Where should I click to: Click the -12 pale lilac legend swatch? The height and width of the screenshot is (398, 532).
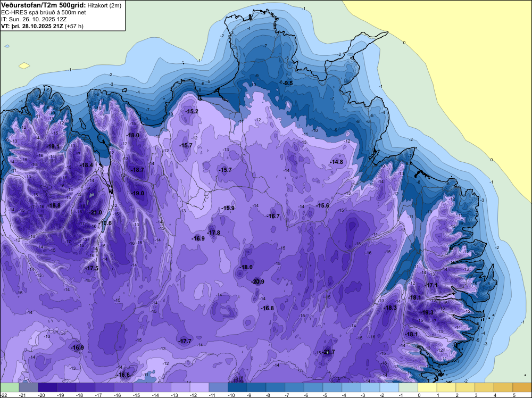(x=199, y=387)
